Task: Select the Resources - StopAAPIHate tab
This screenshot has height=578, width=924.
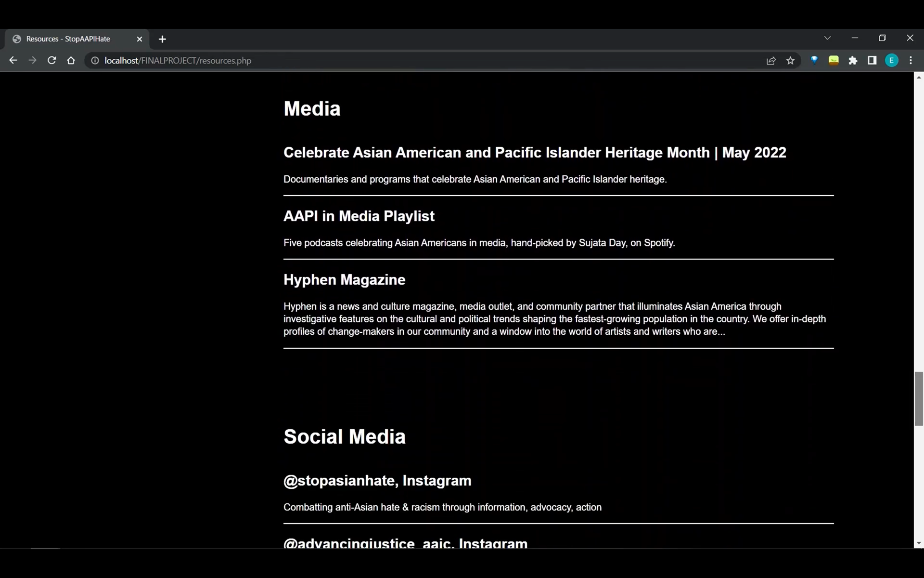Action: click(x=68, y=39)
